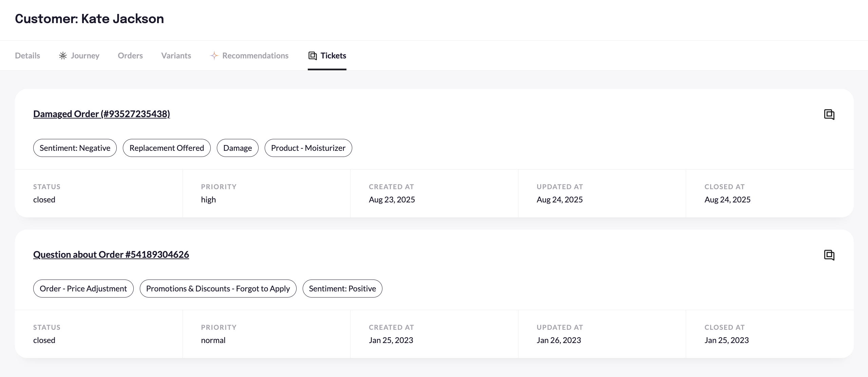
Task: Switch to the Recommendations tab
Action: [x=255, y=55]
